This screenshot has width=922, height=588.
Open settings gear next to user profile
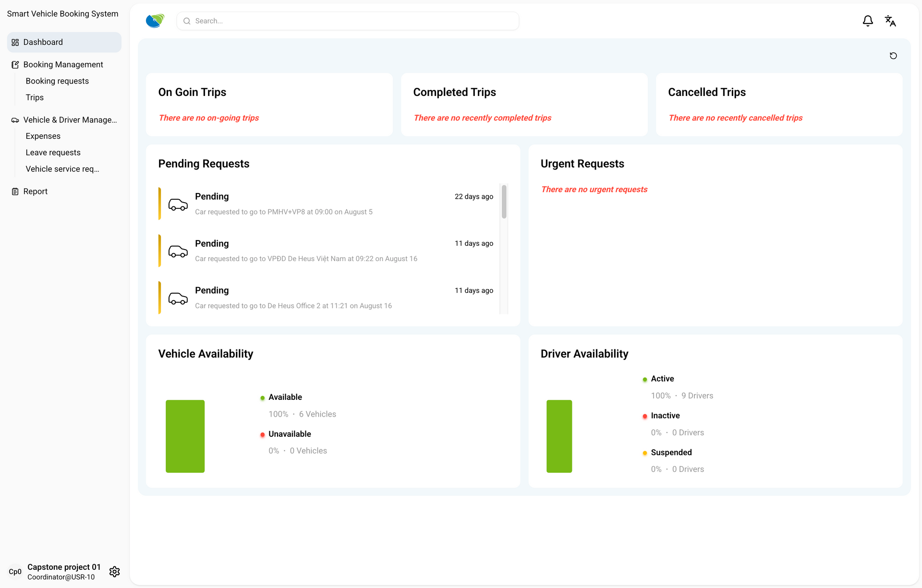click(114, 572)
